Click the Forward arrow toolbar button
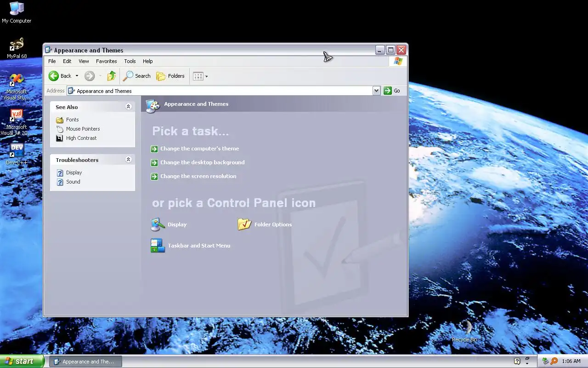588x368 pixels. tap(90, 76)
